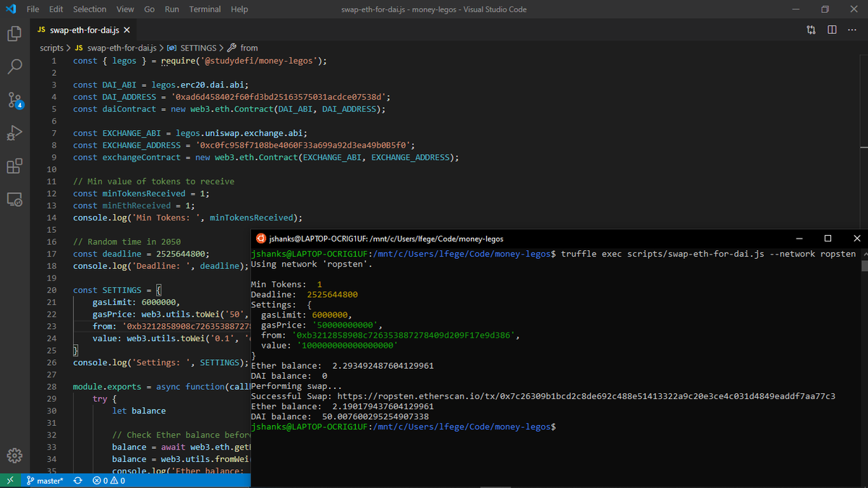Open the editor More Actions ellipsis

tap(852, 30)
